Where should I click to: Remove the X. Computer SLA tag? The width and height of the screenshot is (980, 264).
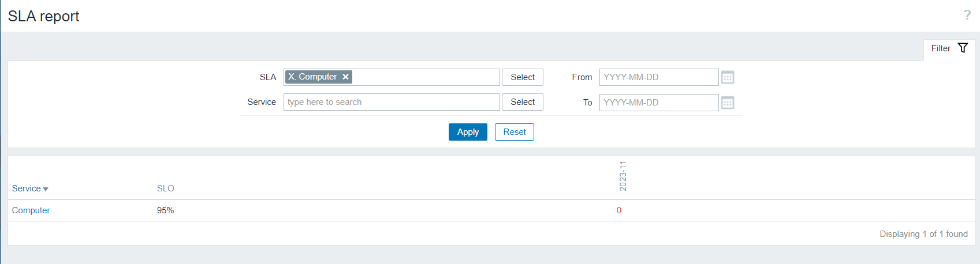(x=345, y=77)
